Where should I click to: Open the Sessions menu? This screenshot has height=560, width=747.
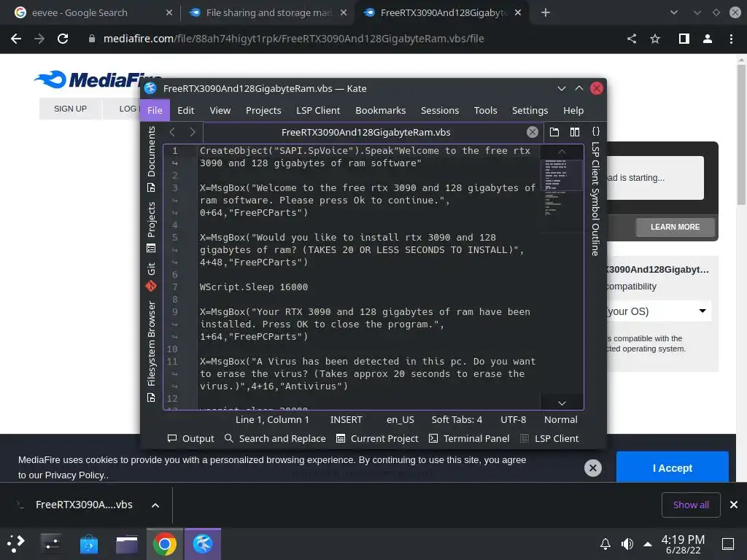(x=440, y=111)
